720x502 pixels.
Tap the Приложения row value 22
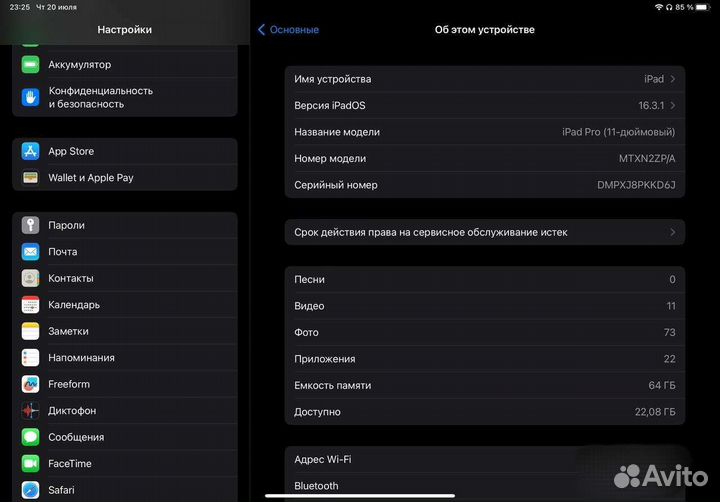click(669, 359)
